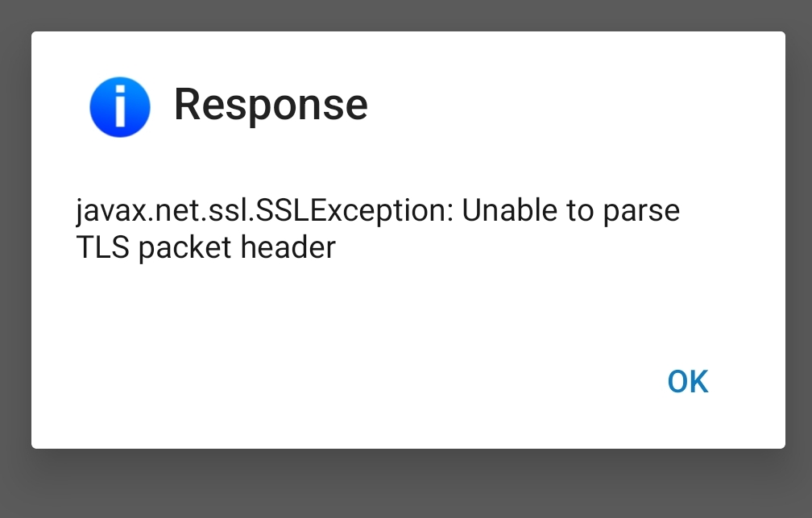Tap dimmed background above the dialog
This screenshot has height=518, width=812.
(x=406, y=15)
